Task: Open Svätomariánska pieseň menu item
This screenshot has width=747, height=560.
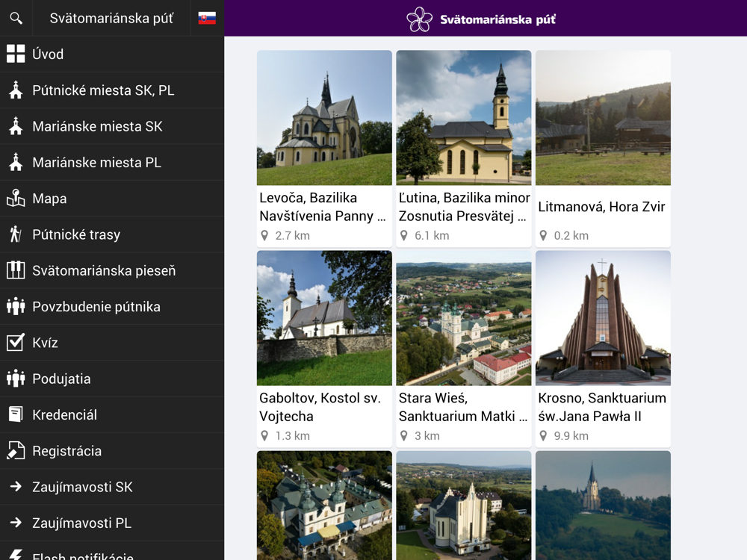Action: click(112, 270)
